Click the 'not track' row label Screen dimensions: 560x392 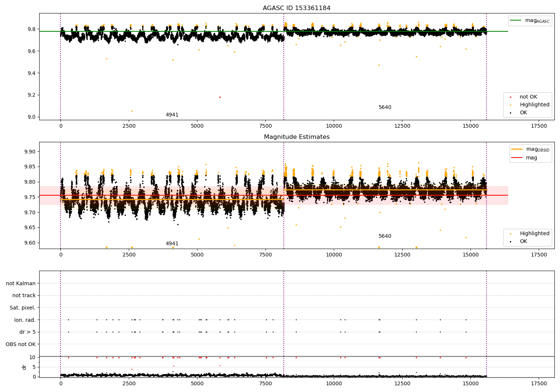pos(24,296)
